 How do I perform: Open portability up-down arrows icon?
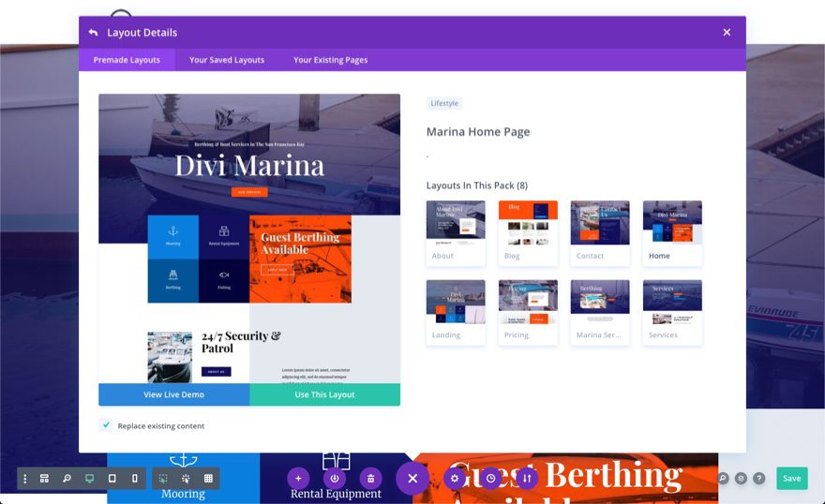pyautogui.click(x=527, y=479)
